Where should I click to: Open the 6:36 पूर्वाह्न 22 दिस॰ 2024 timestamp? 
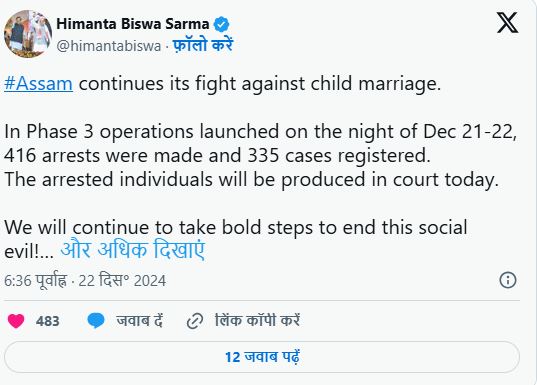click(x=85, y=281)
